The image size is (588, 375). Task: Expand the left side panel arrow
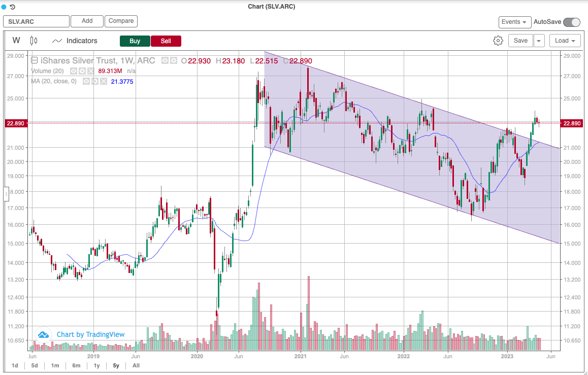[6, 194]
